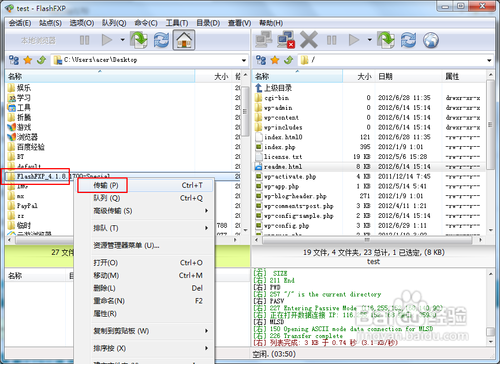This screenshot has width=501, height=365.
Task: Refresh the remote pane listing
Action: coord(408,40)
